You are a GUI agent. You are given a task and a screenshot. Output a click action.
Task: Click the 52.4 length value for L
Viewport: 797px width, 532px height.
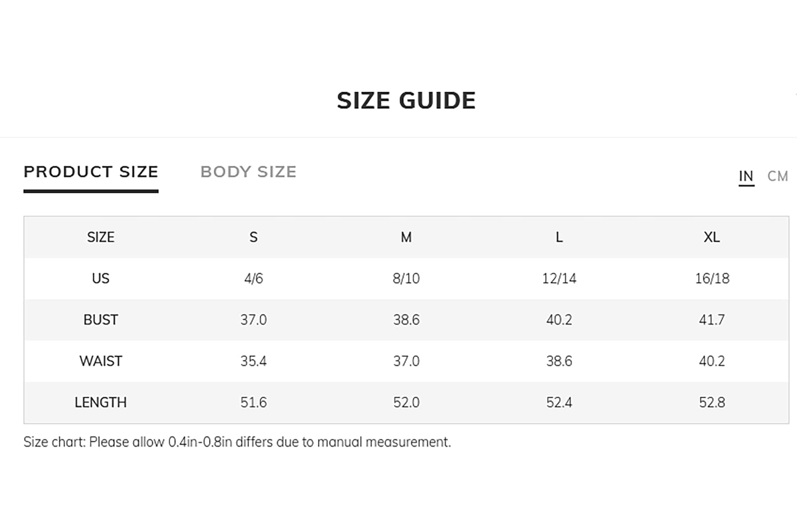point(559,402)
